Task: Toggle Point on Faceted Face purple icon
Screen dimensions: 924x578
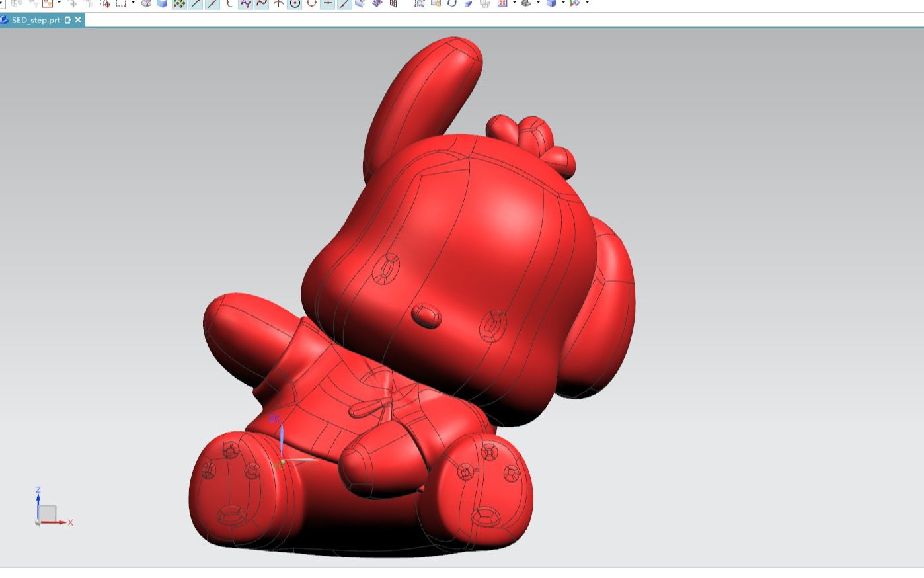Action: (377, 3)
